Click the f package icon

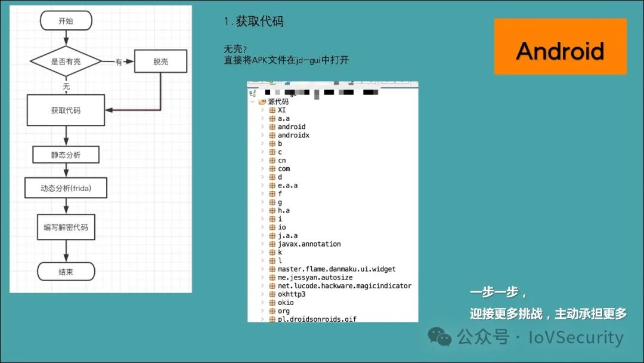click(x=272, y=193)
